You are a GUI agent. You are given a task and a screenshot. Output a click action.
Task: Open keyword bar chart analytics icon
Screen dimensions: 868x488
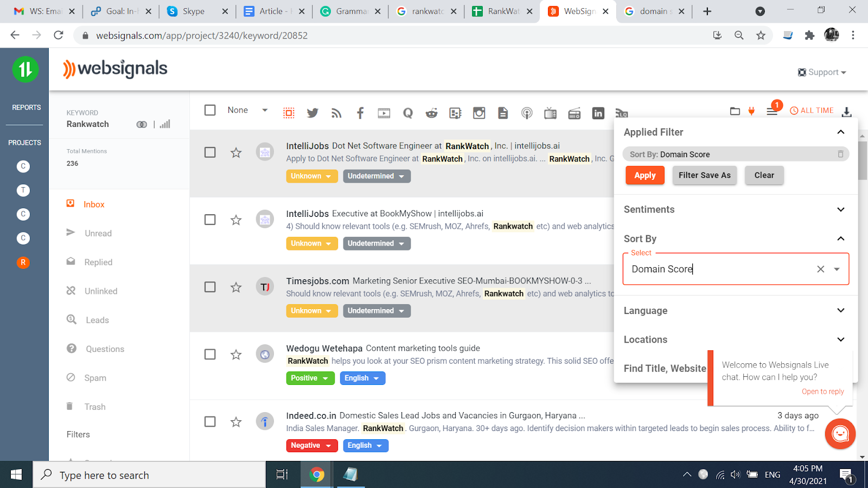click(x=165, y=124)
